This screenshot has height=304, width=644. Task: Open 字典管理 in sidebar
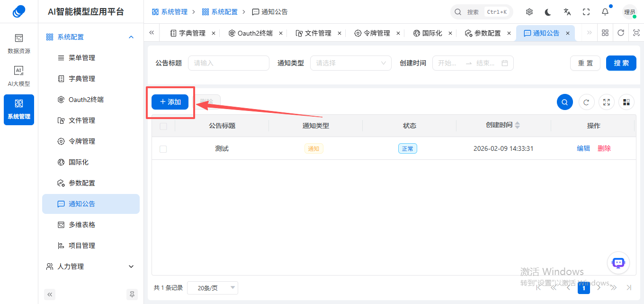(91, 79)
